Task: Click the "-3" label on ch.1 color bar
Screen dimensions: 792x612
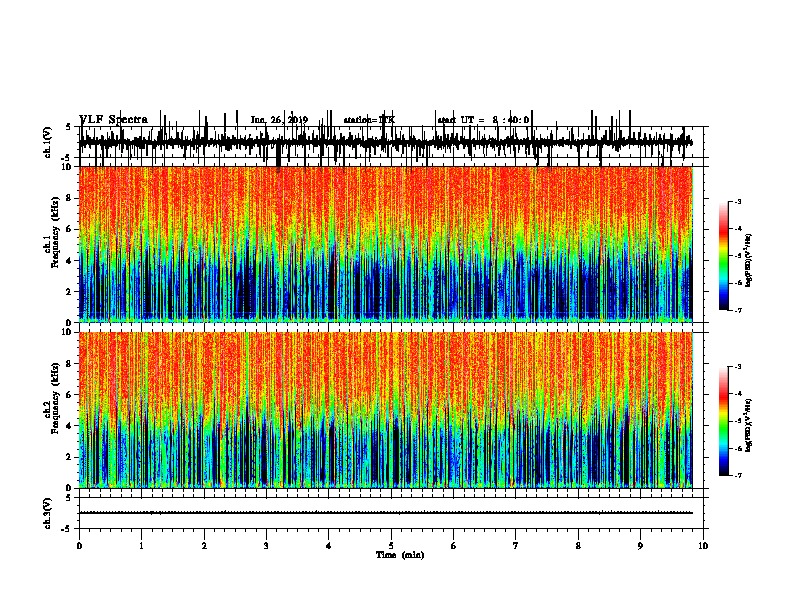Action: [x=737, y=201]
